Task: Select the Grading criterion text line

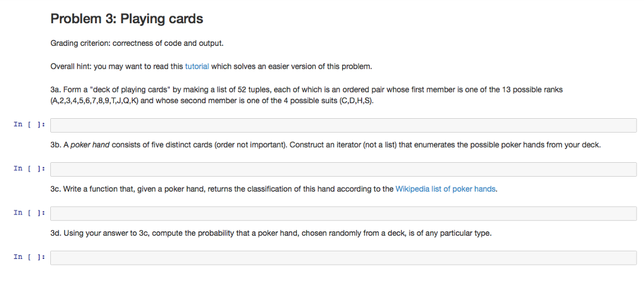Action: click(137, 43)
